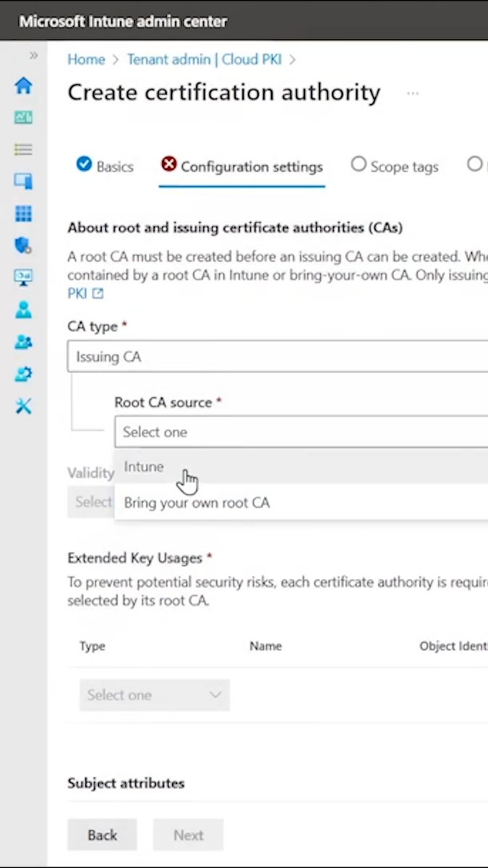Open Reports monitor icon in sidebar
This screenshot has height=868, width=488.
[23, 278]
